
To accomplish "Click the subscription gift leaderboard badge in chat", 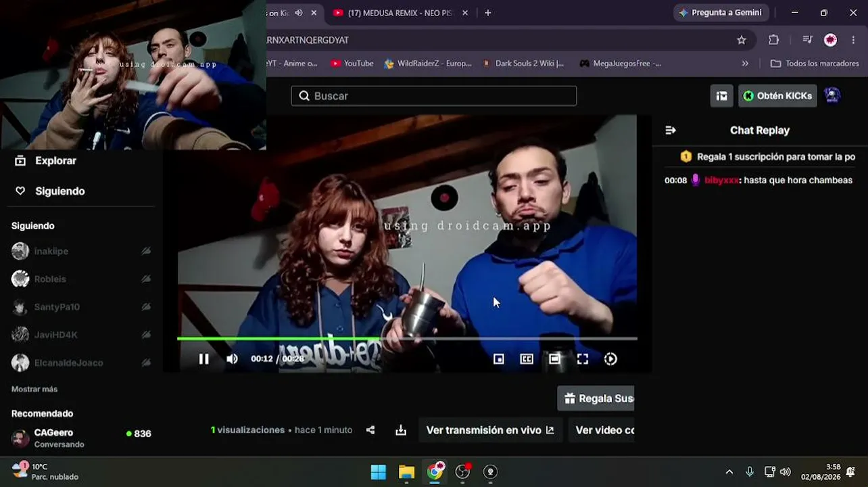I will tap(686, 157).
